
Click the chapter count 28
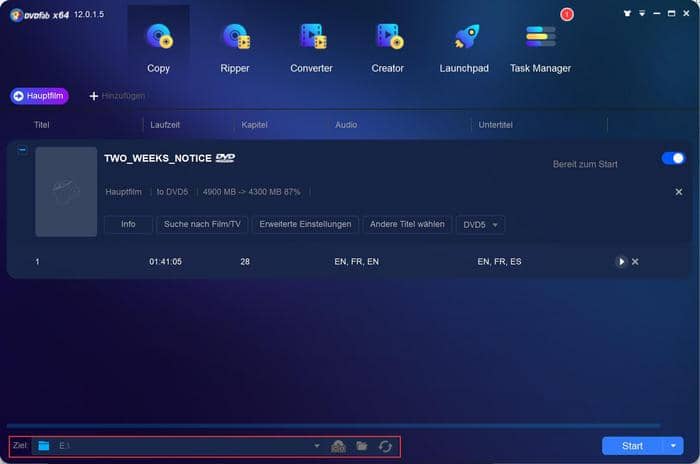tap(245, 262)
